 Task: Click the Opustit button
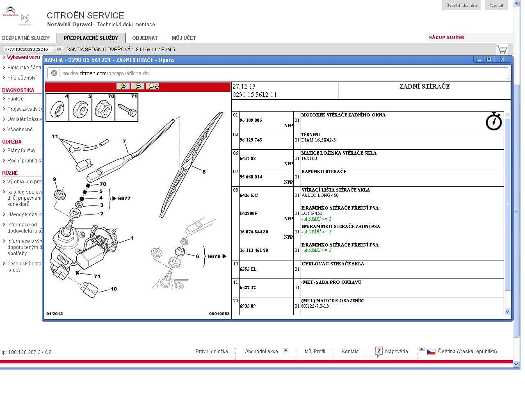click(x=496, y=5)
